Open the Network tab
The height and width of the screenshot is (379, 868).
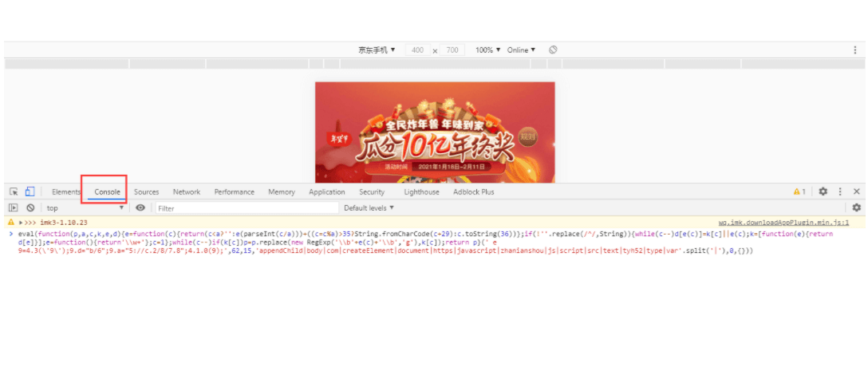point(187,192)
